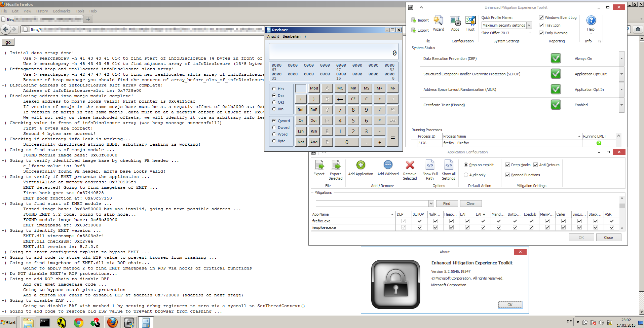
Task: Click the Show All Settings icon
Action: 449,165
